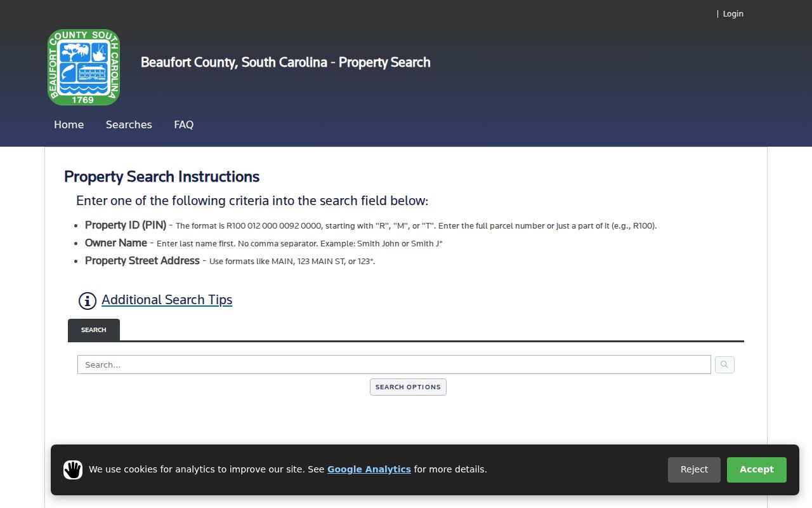Click the Property Search site title
Viewport: 812px width, 508px height.
285,62
